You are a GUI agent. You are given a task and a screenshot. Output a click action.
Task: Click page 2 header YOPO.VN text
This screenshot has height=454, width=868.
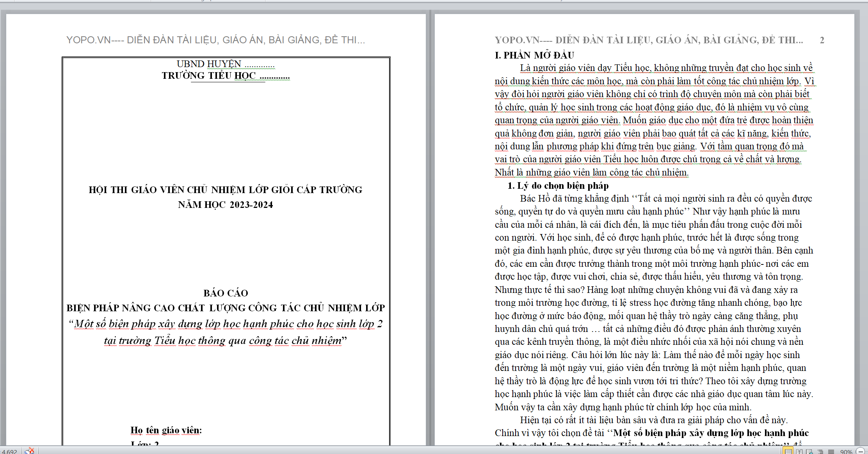[649, 40]
